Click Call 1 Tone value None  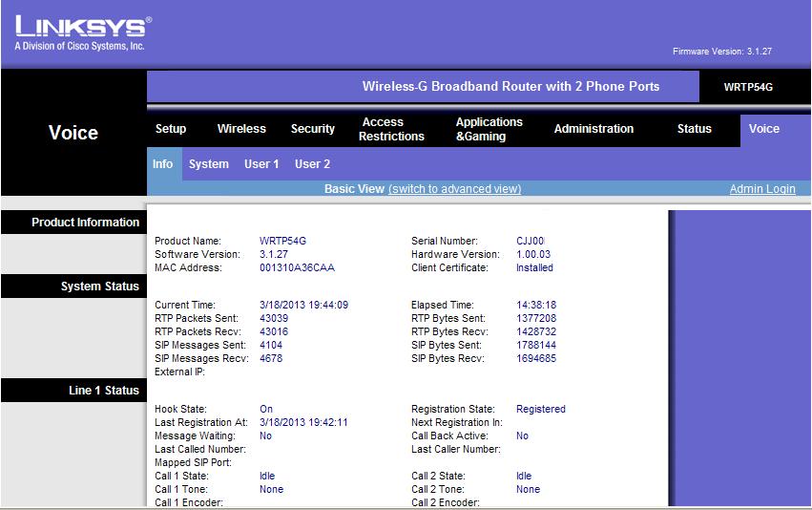pos(271,489)
